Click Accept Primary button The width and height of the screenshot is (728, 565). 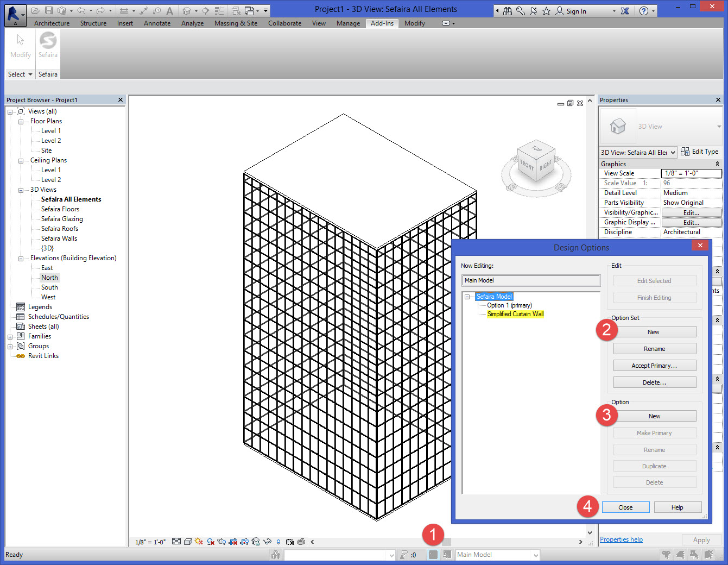[654, 366]
